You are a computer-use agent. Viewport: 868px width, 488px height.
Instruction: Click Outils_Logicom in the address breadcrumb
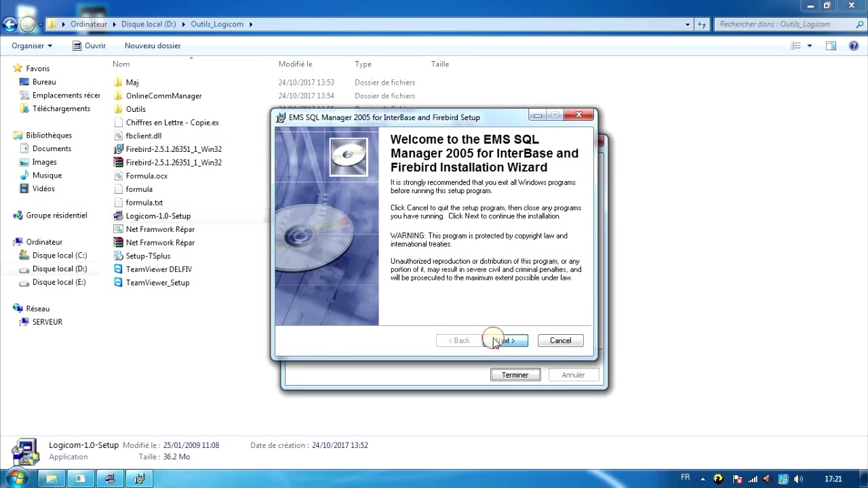coord(218,24)
